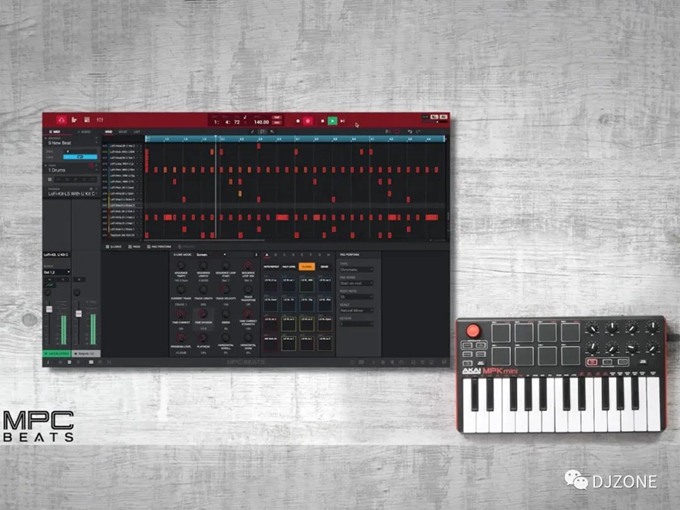Open the Sequence dropdown showing 9 New Beat
Viewport: 680px width, 510px height.
[72, 143]
